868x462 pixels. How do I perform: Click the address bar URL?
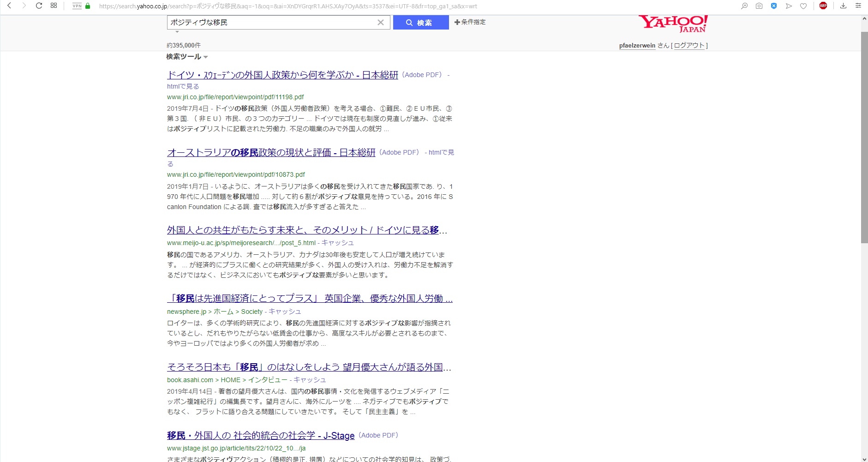pyautogui.click(x=288, y=6)
